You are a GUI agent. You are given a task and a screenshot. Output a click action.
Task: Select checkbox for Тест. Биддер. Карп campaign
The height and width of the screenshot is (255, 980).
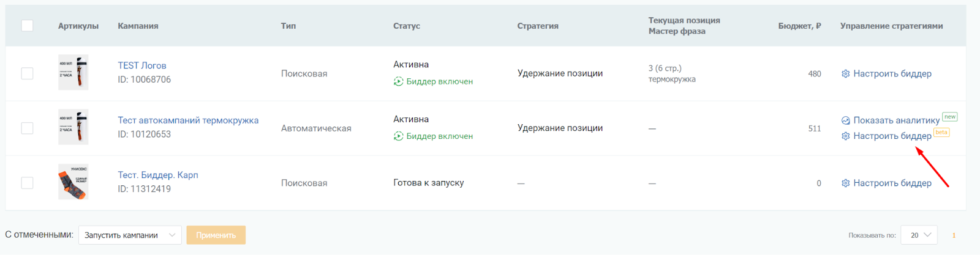tap(27, 183)
